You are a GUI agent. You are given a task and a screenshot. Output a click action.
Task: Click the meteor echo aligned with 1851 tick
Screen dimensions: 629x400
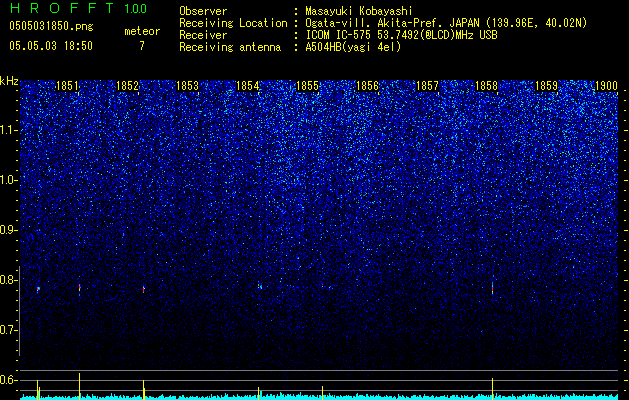(x=79, y=288)
